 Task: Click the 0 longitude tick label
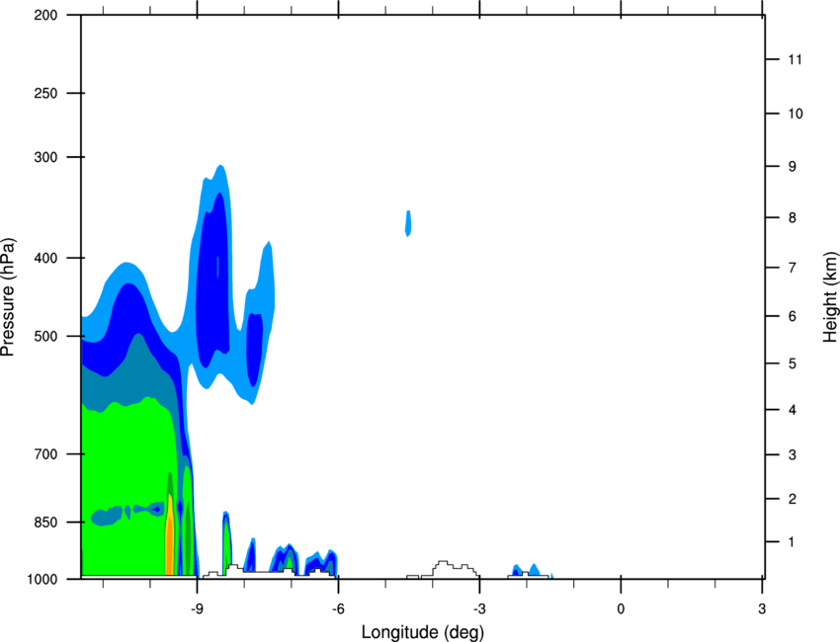(x=621, y=608)
